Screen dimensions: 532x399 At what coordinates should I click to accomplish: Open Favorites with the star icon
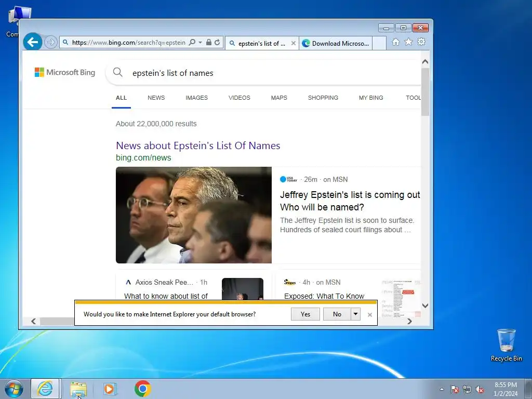click(x=408, y=42)
